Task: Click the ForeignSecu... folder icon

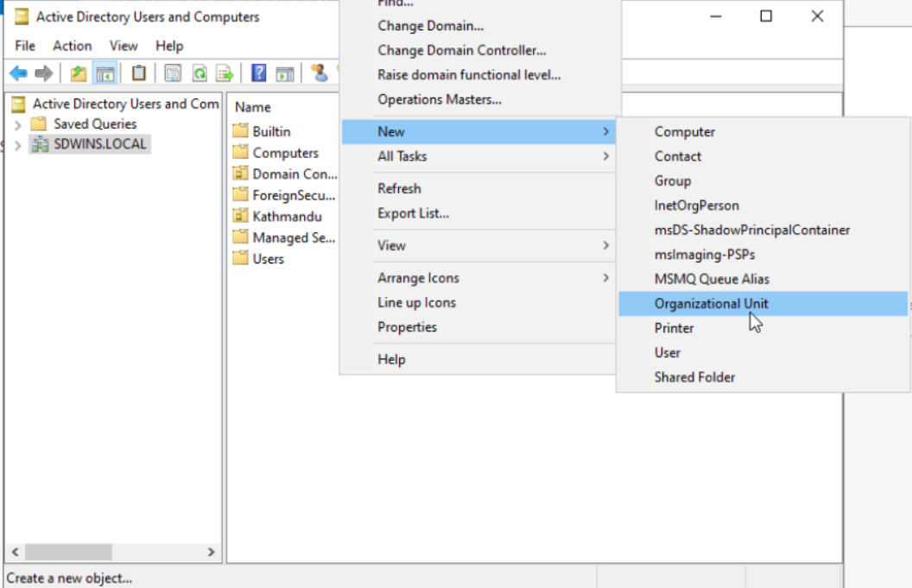Action: pos(240,194)
